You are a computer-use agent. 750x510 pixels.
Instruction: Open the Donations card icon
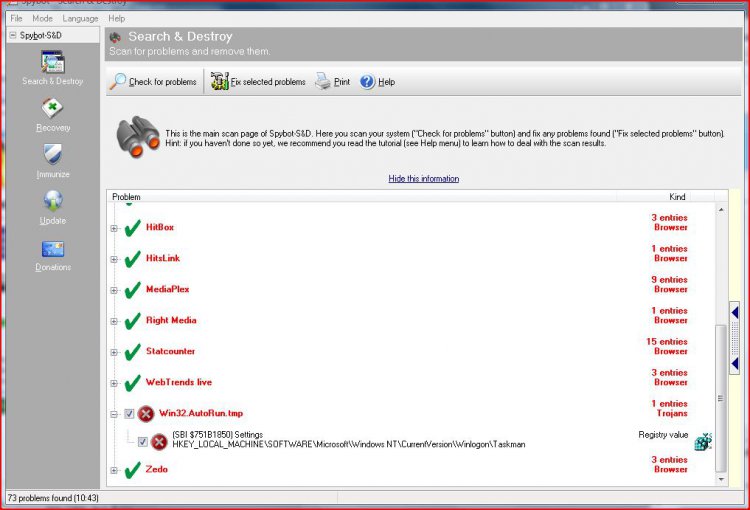(x=53, y=249)
